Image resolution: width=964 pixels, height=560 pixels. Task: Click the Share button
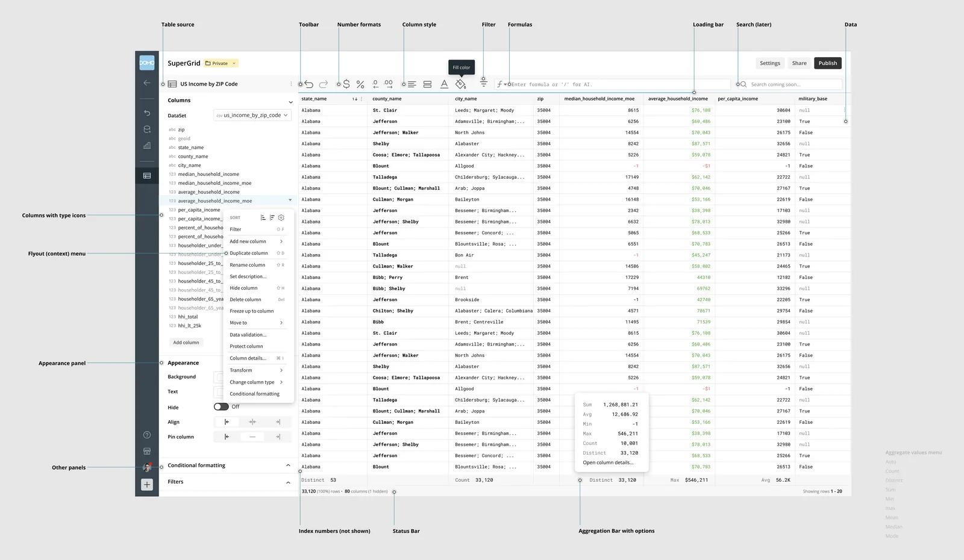click(x=799, y=63)
